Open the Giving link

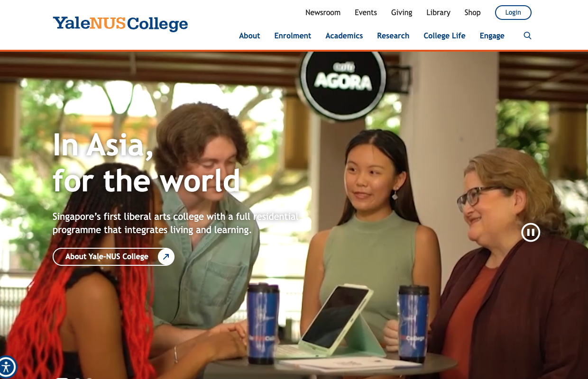402,12
